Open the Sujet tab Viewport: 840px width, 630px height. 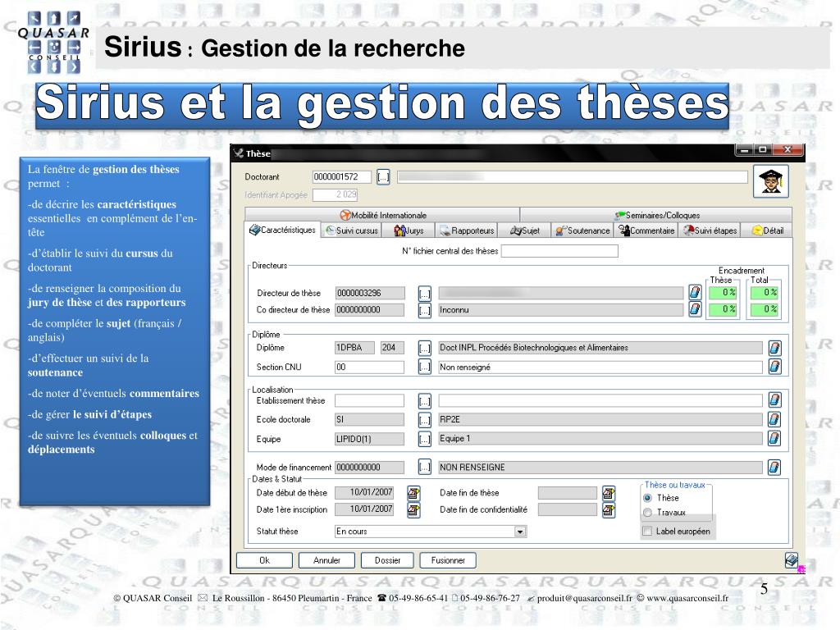coord(524,231)
